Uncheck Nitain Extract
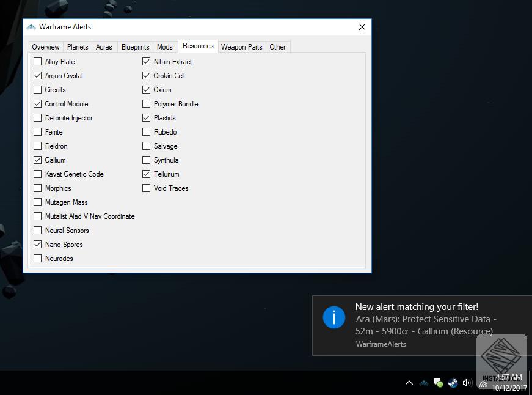The width and height of the screenshot is (532, 395). pyautogui.click(x=146, y=62)
